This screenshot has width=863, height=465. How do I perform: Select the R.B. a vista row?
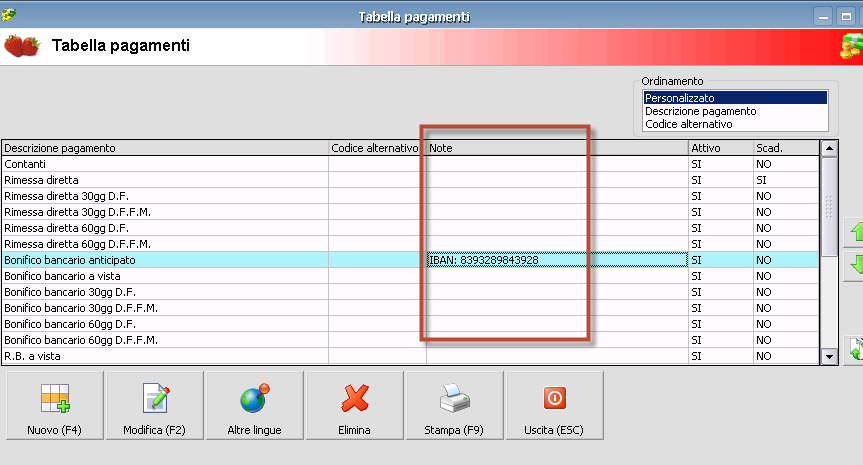pyautogui.click(x=410, y=355)
